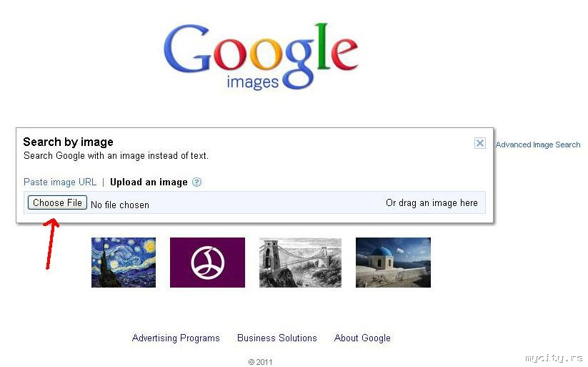
Task: Switch to Paste image URL tab
Action: tap(60, 182)
